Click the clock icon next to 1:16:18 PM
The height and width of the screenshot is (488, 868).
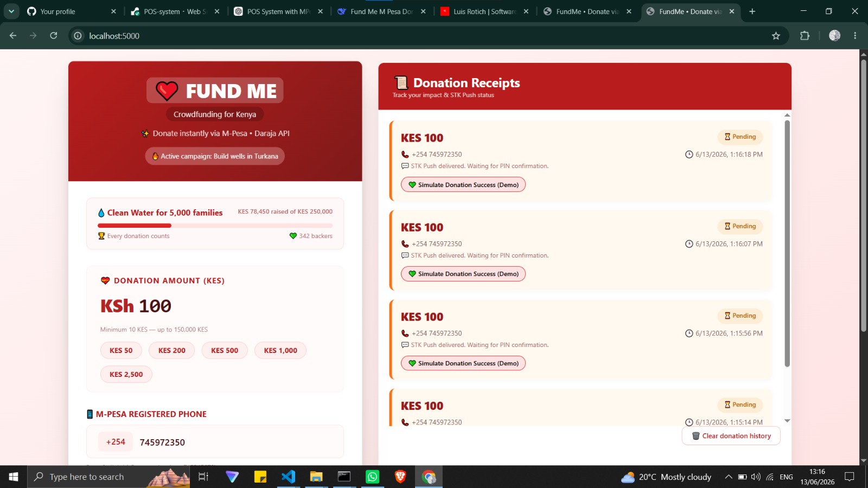pos(689,155)
